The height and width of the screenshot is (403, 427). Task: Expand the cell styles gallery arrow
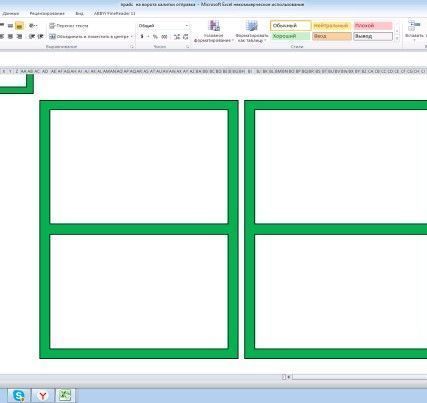[x=397, y=39]
